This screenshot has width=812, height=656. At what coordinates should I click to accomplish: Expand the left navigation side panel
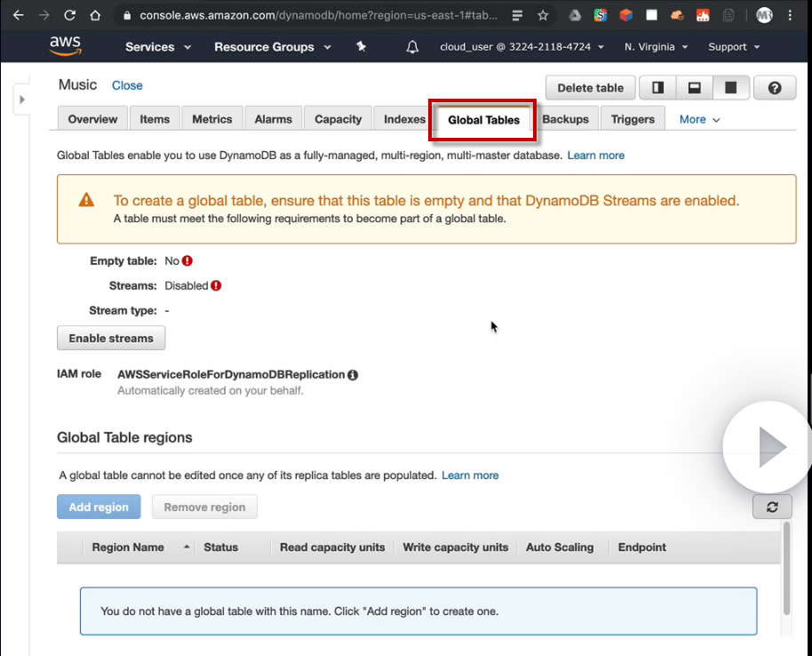click(22, 100)
